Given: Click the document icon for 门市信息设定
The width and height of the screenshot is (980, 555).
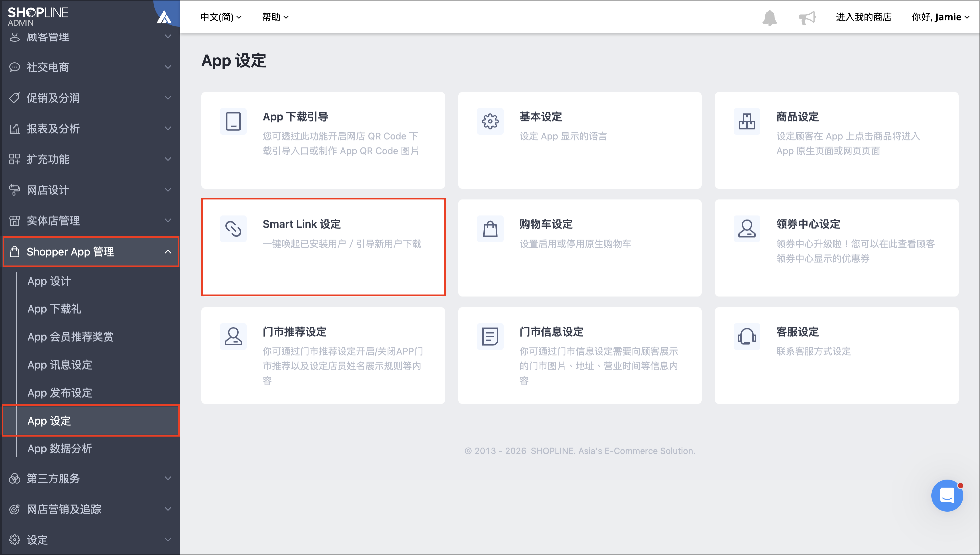Looking at the screenshot, I should coord(490,336).
